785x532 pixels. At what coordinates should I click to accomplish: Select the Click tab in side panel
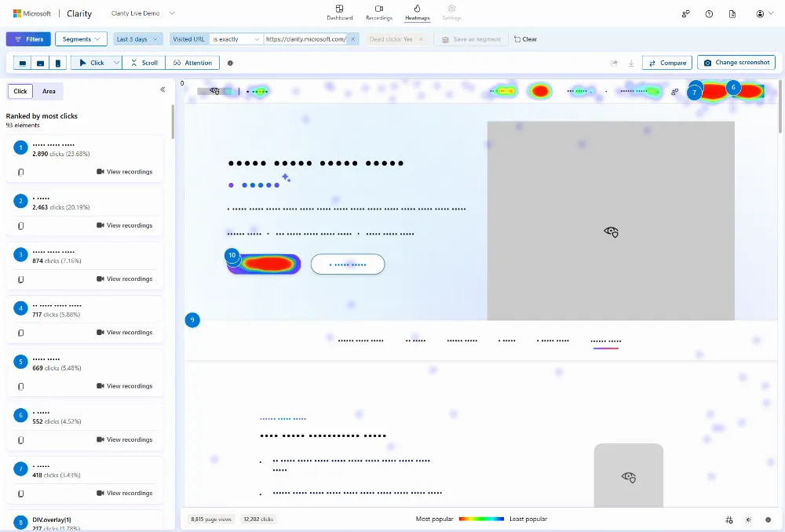(x=20, y=91)
